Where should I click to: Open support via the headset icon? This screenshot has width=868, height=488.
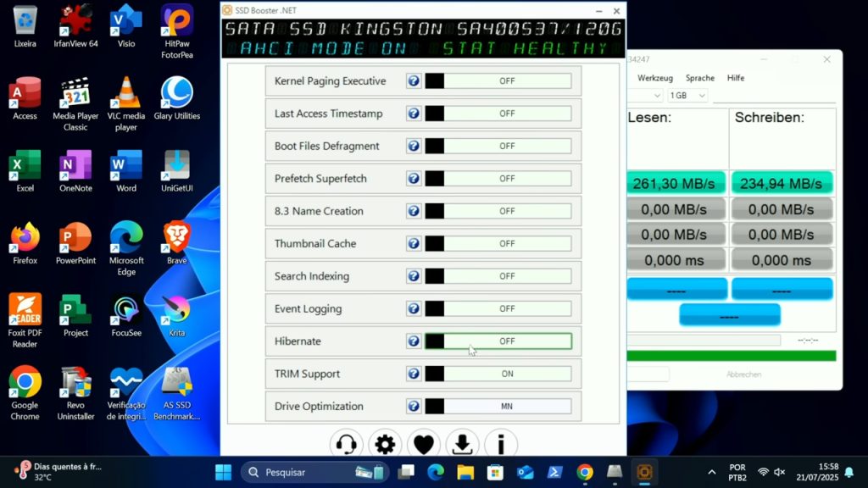tap(347, 442)
